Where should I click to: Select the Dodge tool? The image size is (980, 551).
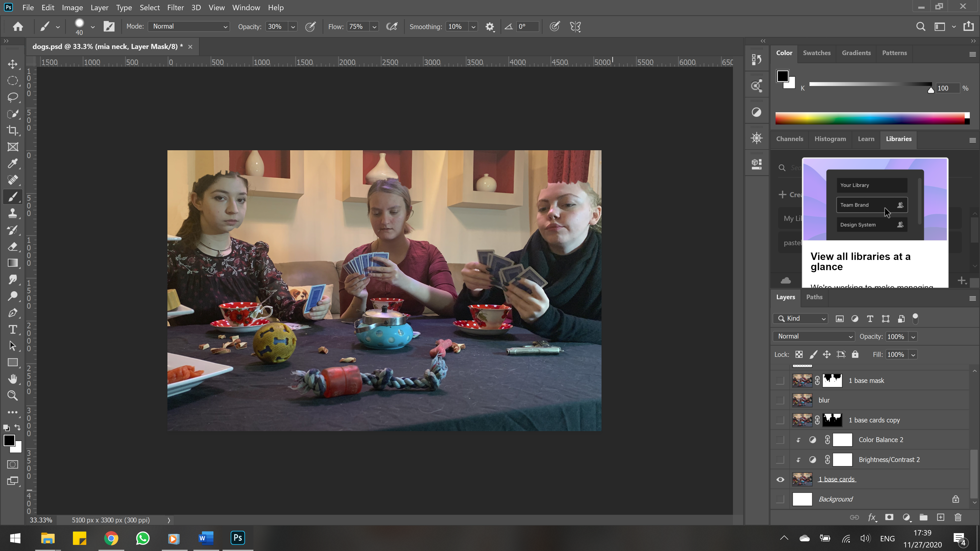(13, 296)
